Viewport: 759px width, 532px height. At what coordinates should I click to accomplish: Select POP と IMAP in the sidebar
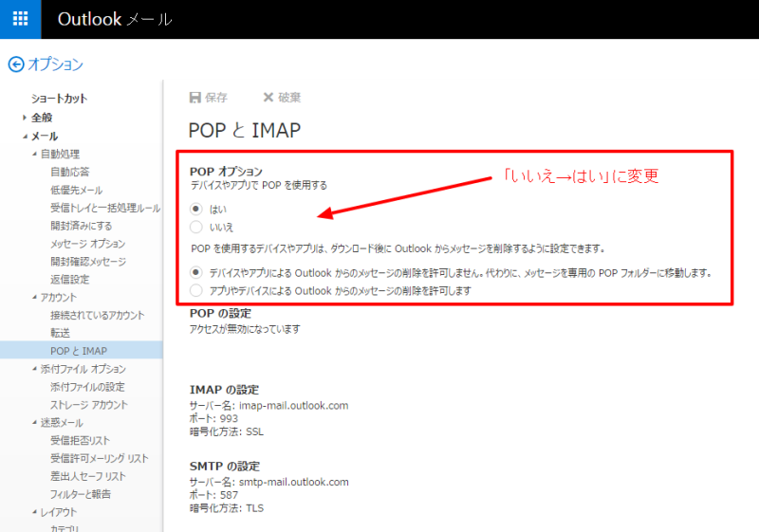(82, 351)
